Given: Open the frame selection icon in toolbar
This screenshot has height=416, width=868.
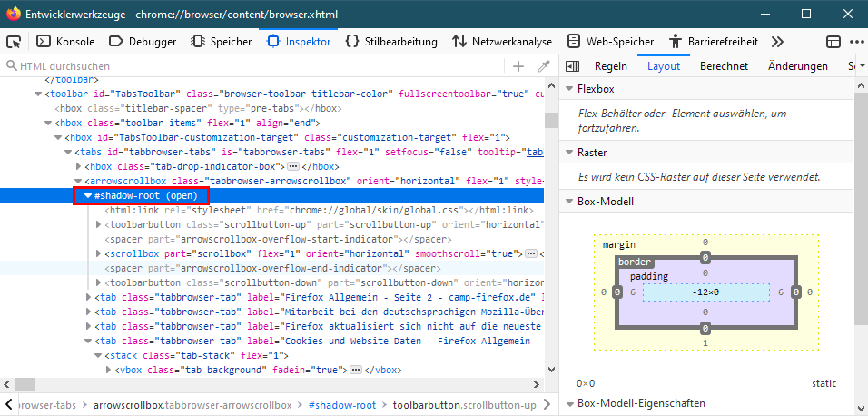Looking at the screenshot, I should pyautogui.click(x=833, y=42).
